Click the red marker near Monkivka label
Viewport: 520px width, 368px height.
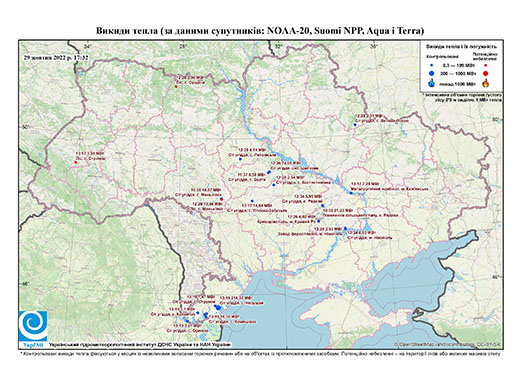[222, 199]
